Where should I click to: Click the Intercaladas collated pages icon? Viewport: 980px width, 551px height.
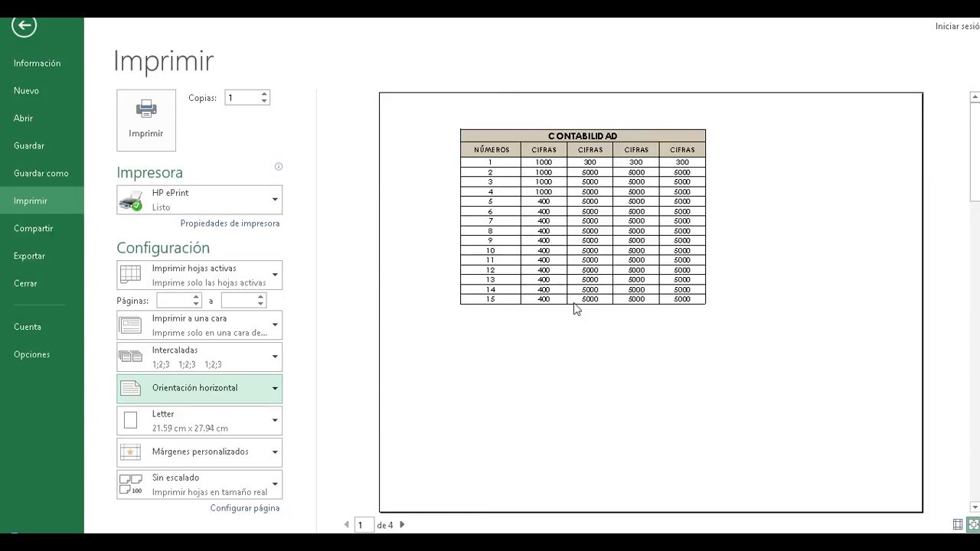(x=131, y=357)
